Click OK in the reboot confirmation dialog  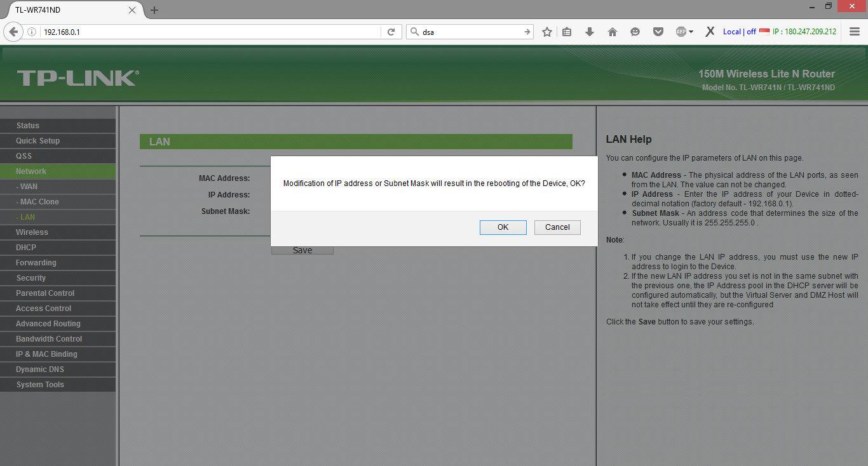click(x=503, y=227)
